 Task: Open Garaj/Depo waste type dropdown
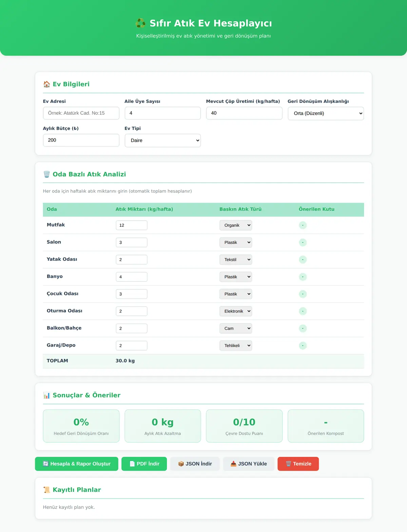(x=236, y=346)
